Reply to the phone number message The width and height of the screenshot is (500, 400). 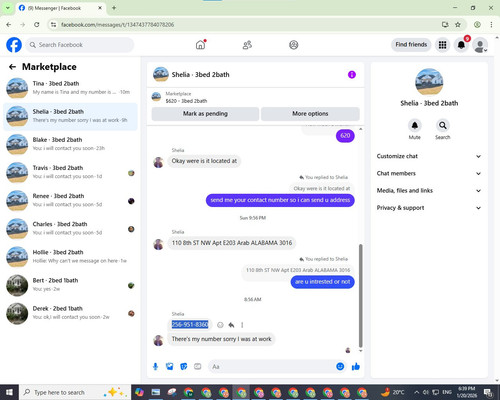click(231, 325)
